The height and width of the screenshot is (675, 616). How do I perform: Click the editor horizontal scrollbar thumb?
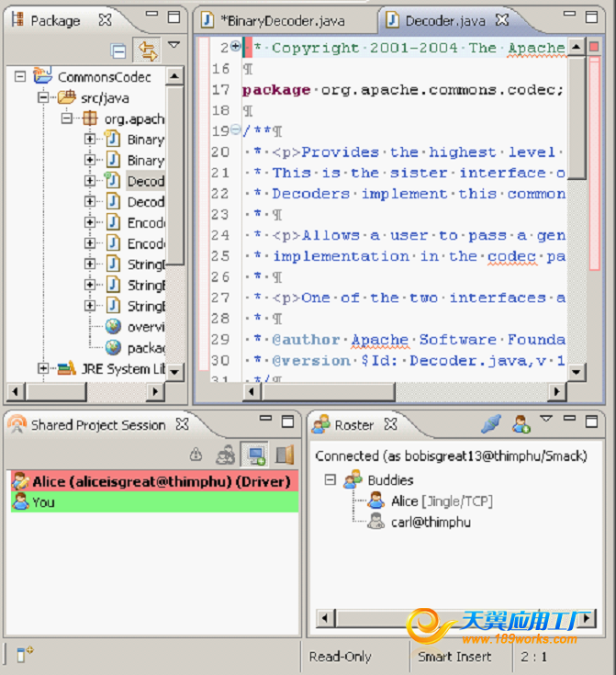coord(328,391)
